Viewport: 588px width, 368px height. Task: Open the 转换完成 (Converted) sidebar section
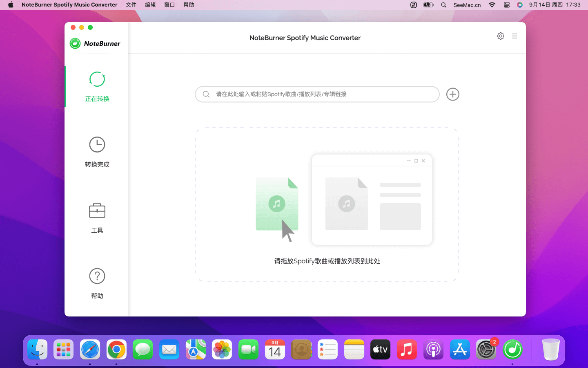(97, 152)
